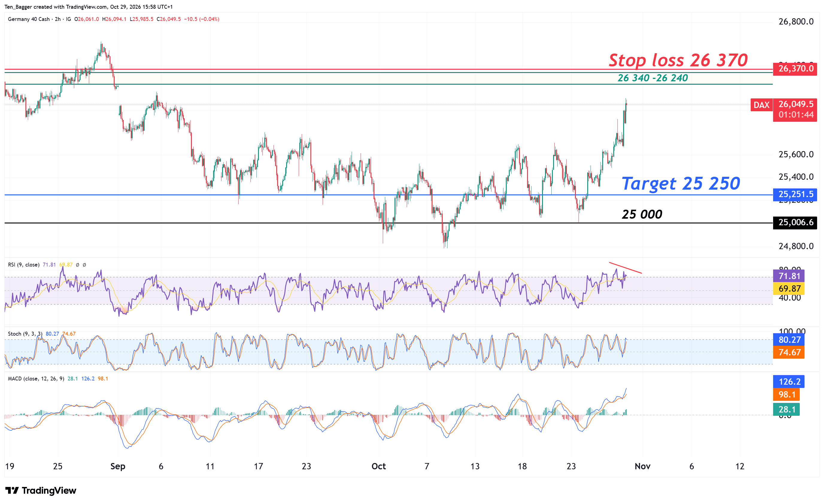
Task: Click the MACD (close, 12, 26, 9) legend
Action: (36, 379)
